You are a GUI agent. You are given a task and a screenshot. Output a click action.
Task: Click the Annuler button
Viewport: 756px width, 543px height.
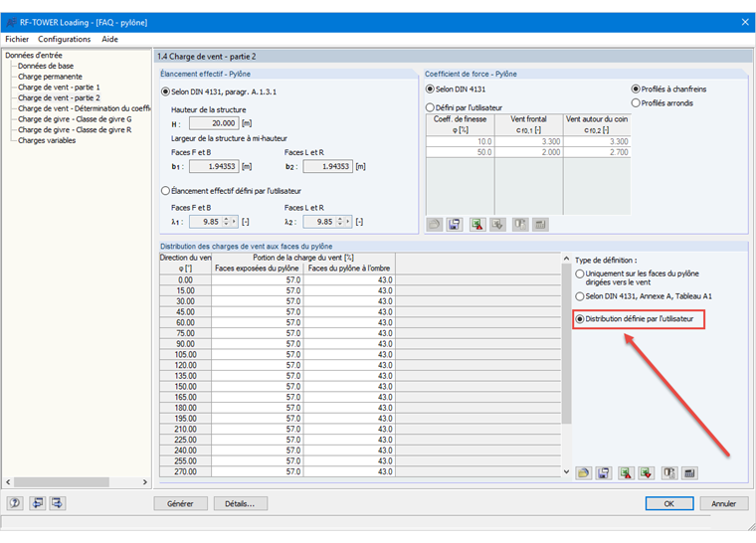(x=724, y=503)
